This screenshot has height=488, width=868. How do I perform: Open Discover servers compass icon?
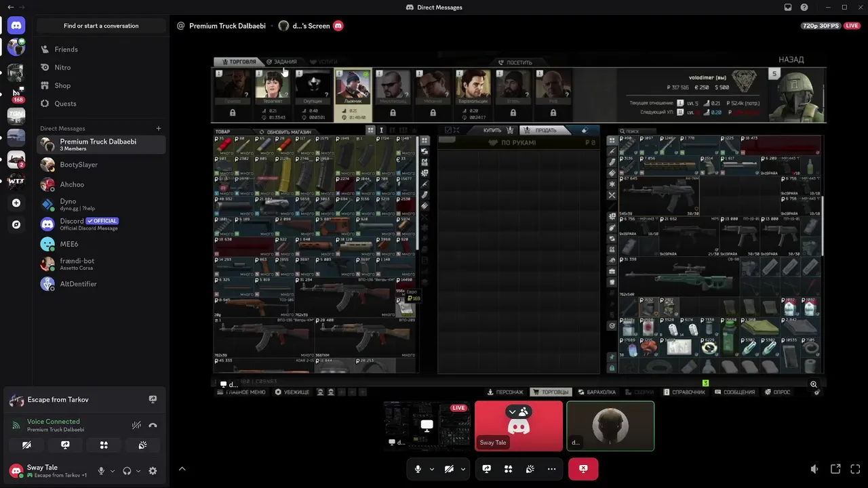coord(16,224)
